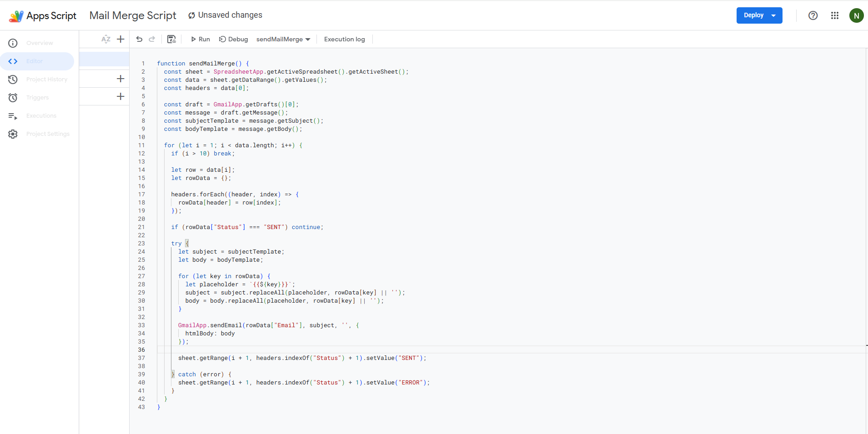Click the Debug button
Image resolution: width=868 pixels, height=434 pixels.
233,39
